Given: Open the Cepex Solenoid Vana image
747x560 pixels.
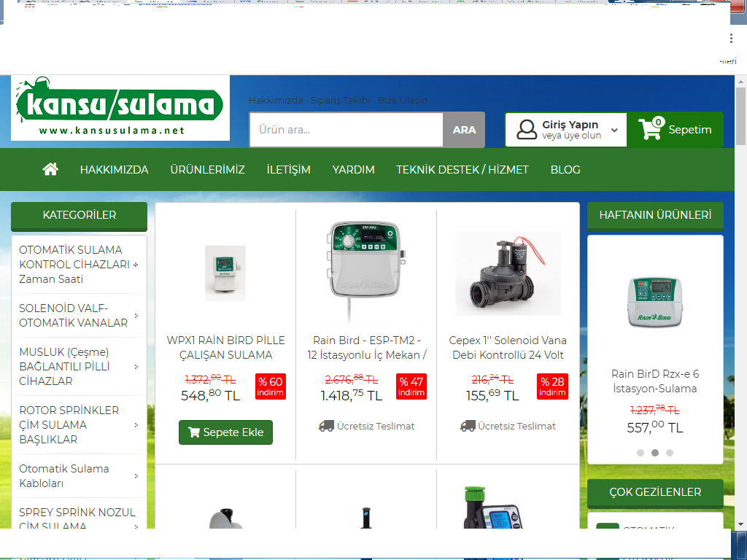Looking at the screenshot, I should [x=508, y=273].
